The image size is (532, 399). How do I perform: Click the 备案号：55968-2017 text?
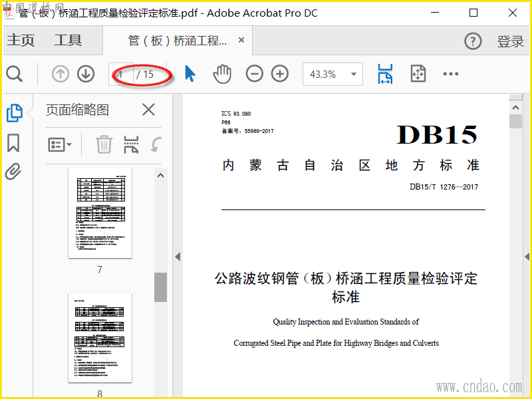click(x=247, y=131)
